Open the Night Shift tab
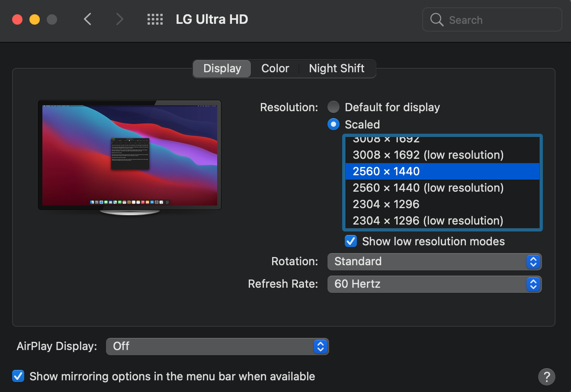571x392 pixels. pos(337,69)
